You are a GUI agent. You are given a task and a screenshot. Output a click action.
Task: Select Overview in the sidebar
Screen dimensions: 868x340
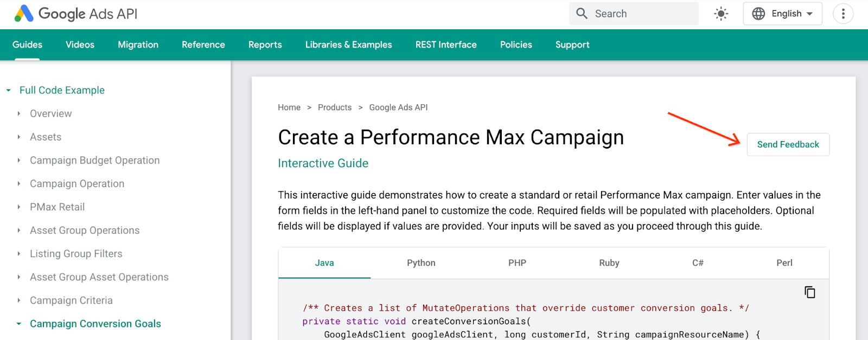(x=51, y=114)
